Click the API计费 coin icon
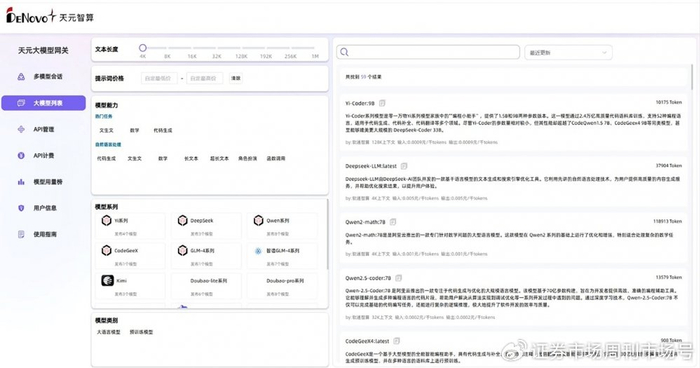Viewport: 700px width, 368px height. coord(21,155)
